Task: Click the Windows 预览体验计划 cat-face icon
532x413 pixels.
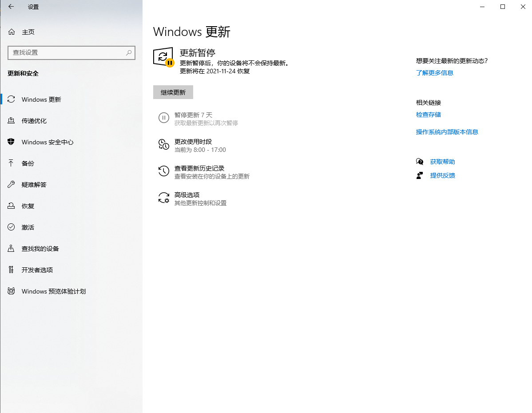Action: (x=11, y=291)
